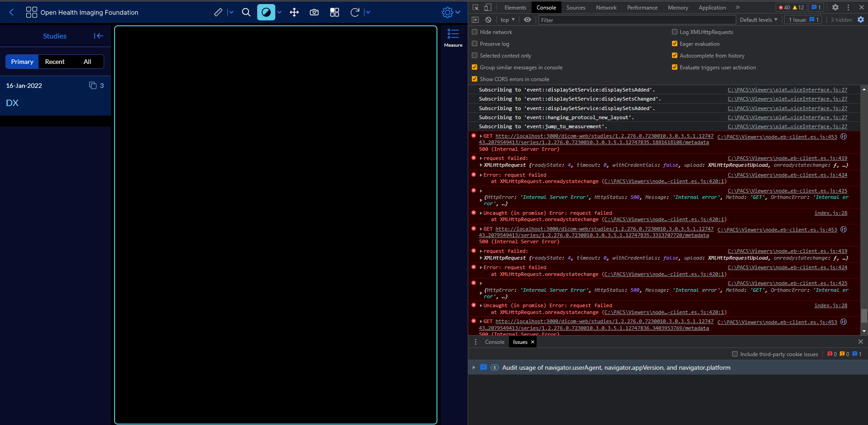Screen dimensions: 868x425
Task: Click the 1 Issue button
Action: (x=804, y=19)
